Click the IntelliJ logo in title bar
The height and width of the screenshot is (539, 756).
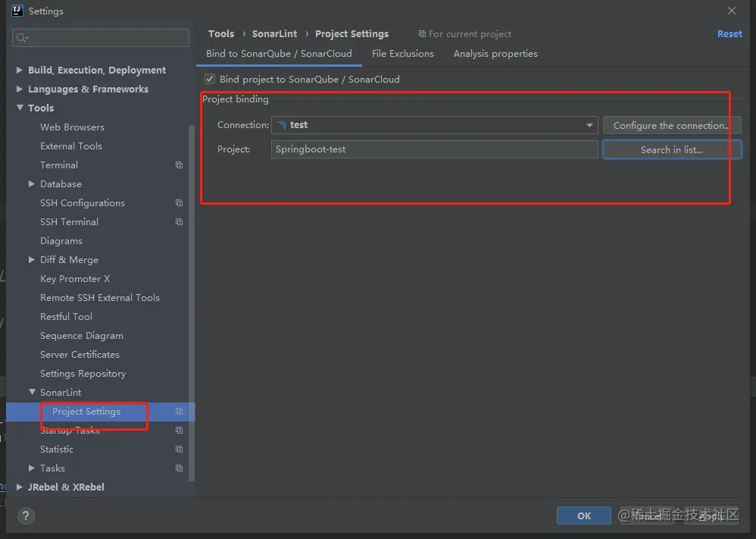pos(17,11)
